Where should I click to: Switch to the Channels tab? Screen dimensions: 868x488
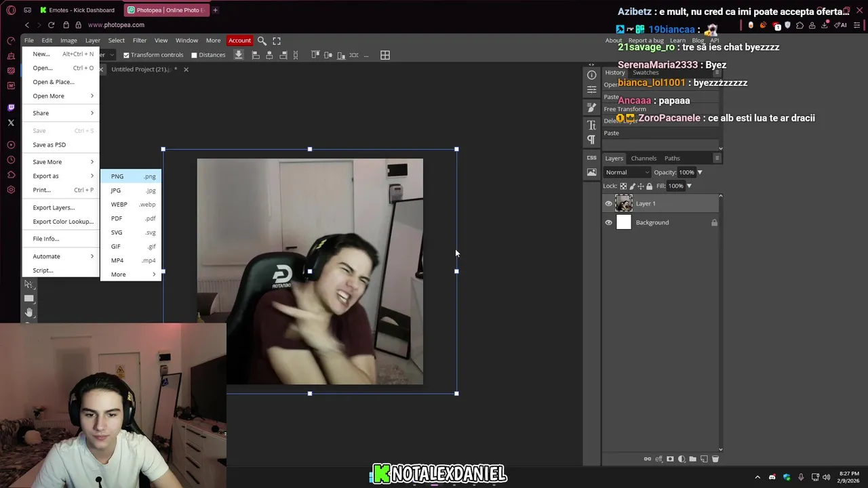coord(644,158)
